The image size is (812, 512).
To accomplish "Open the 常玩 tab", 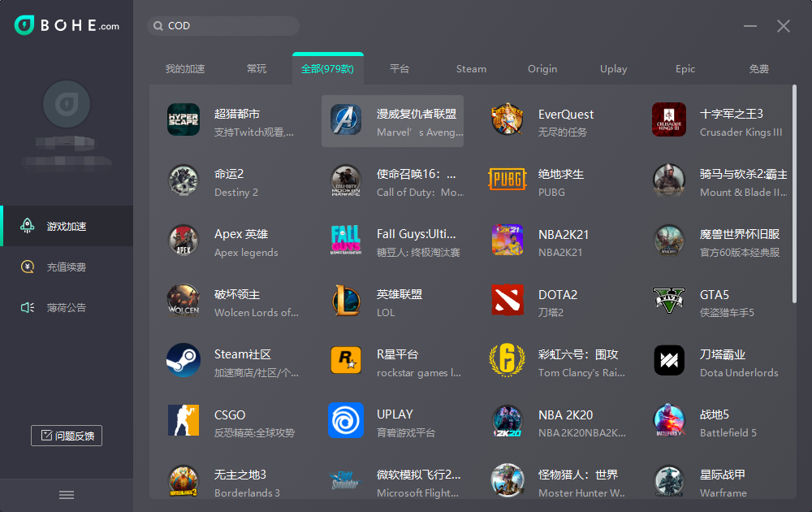I will (x=257, y=69).
